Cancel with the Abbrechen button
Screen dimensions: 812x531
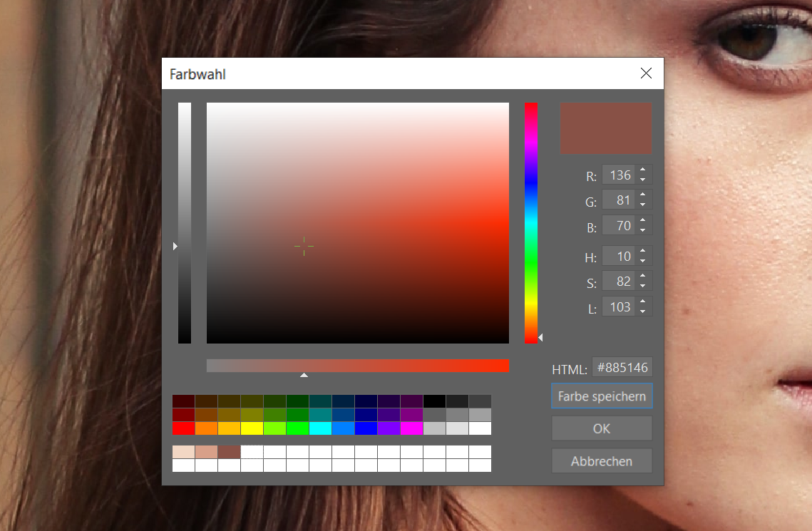point(602,461)
